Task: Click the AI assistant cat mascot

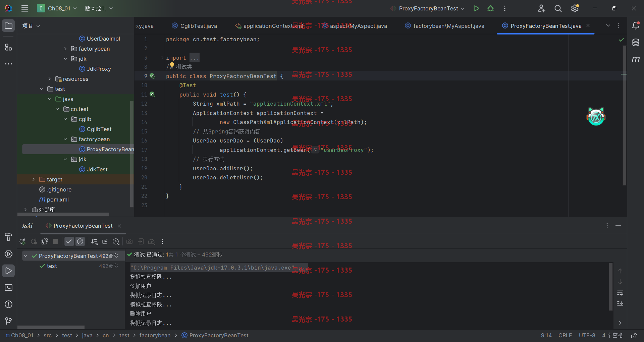Action: 596,116
